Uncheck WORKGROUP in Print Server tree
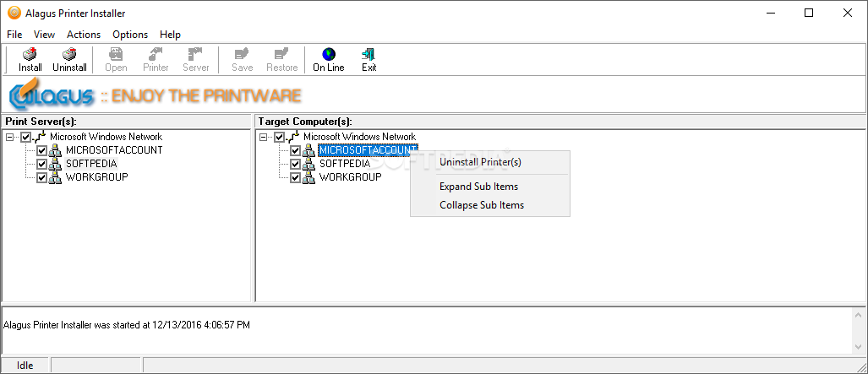This screenshot has height=374, width=868. point(41,178)
